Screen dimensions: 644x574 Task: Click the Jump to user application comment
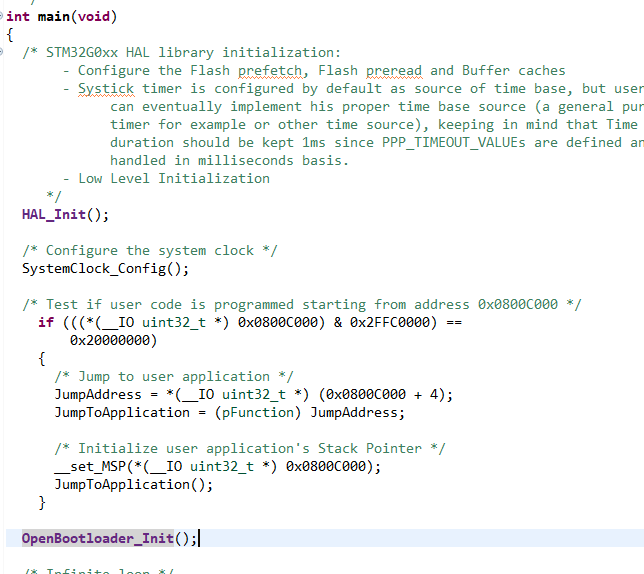[x=174, y=377]
